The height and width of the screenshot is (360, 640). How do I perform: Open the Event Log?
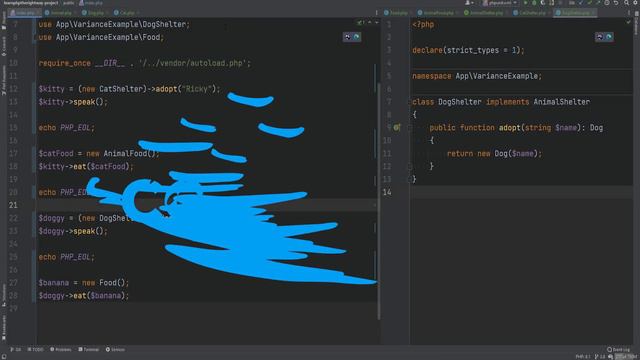[618, 350]
